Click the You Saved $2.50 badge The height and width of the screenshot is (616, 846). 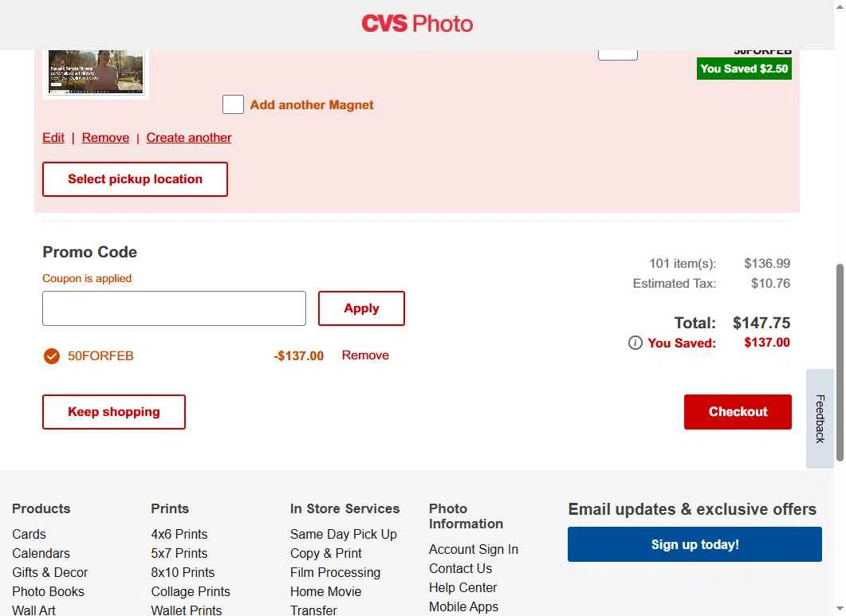(x=744, y=69)
